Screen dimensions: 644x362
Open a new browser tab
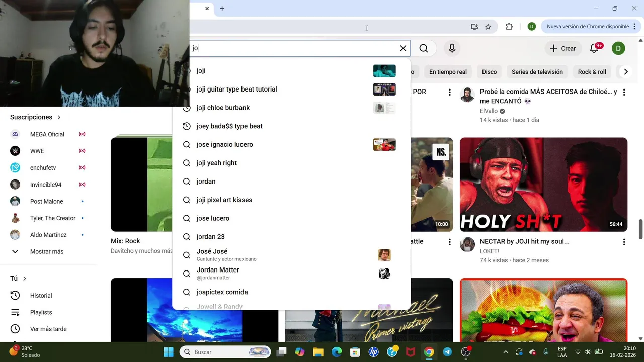222,8
